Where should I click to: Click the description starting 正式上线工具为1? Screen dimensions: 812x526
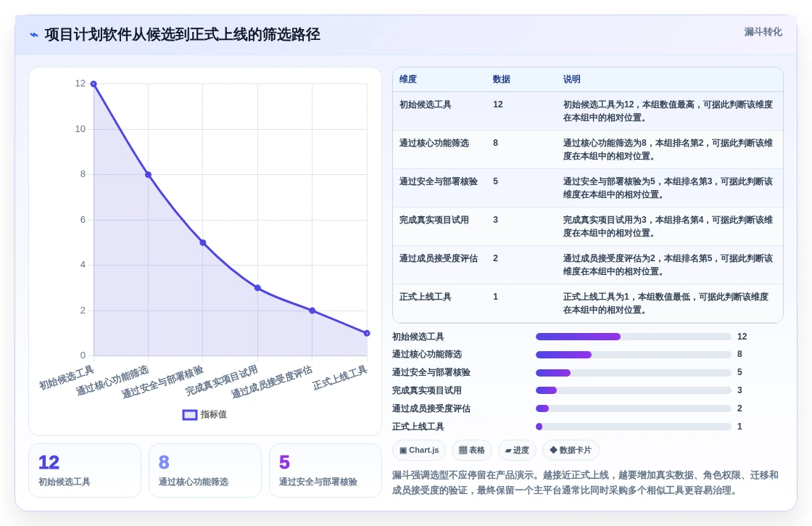coord(666,303)
